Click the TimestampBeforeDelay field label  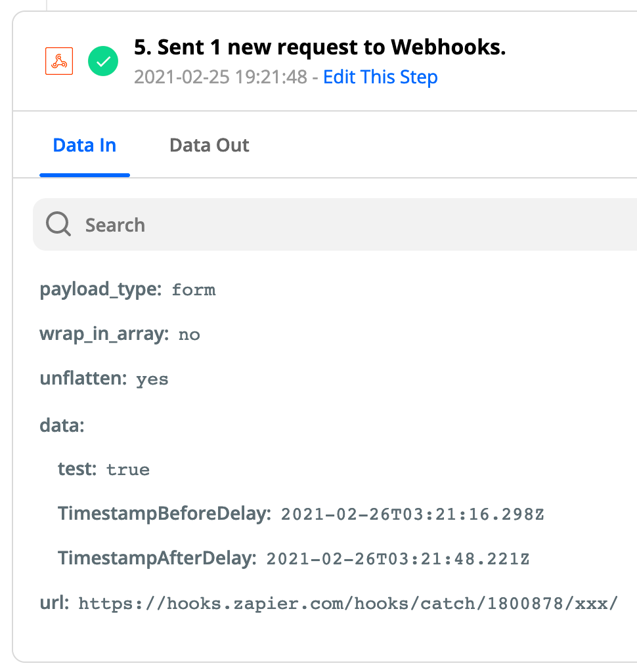[164, 513]
